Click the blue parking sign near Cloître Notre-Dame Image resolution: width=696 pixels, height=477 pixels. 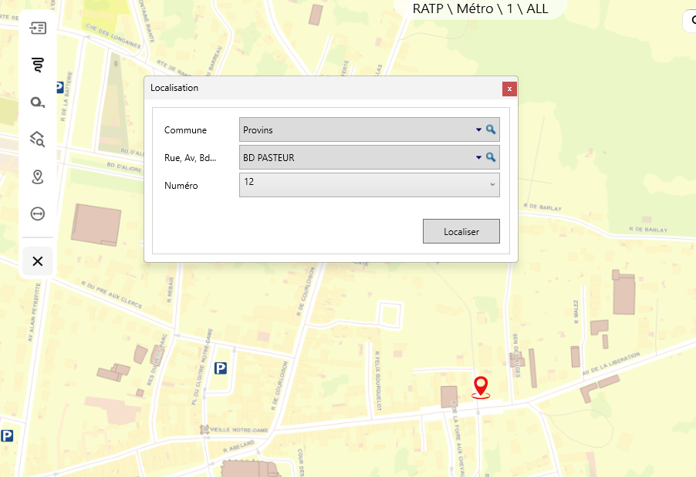pyautogui.click(x=221, y=368)
